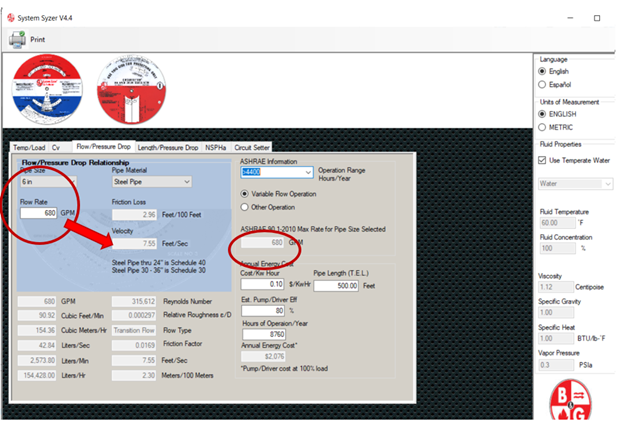This screenshot has height=425, width=624.
Task: Switch to the Flow/Pressure Drop tab
Action: coord(103,146)
